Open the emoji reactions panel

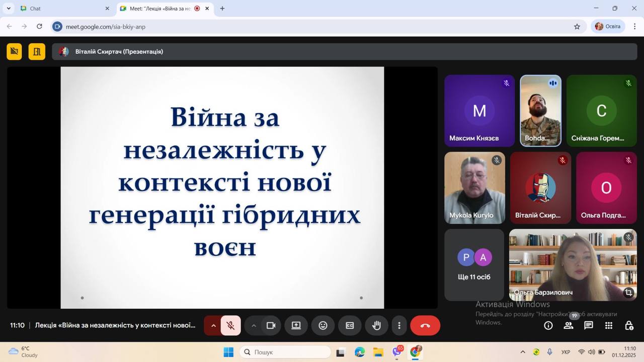323,325
